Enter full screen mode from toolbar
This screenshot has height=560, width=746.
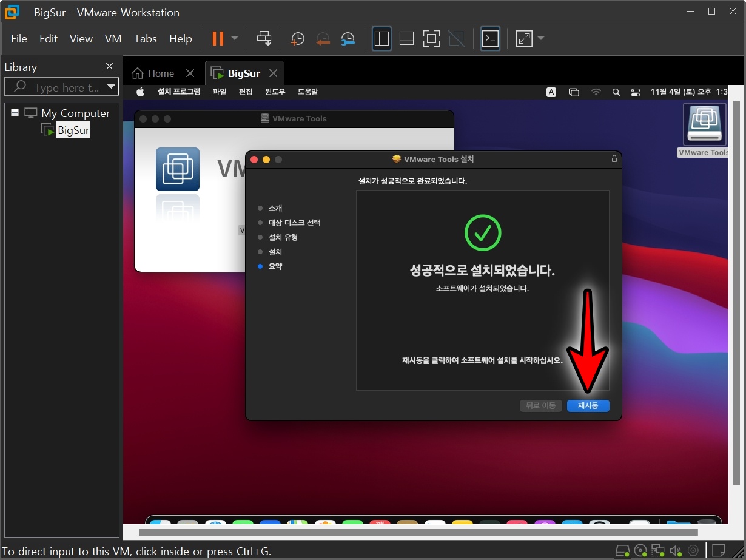(x=431, y=39)
